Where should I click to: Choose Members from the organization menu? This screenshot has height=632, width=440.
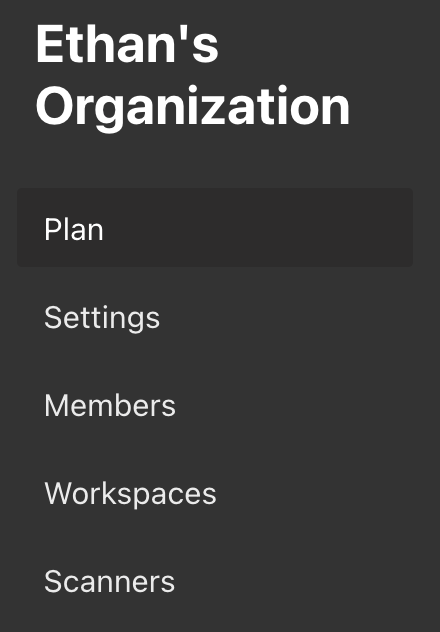(x=215, y=405)
